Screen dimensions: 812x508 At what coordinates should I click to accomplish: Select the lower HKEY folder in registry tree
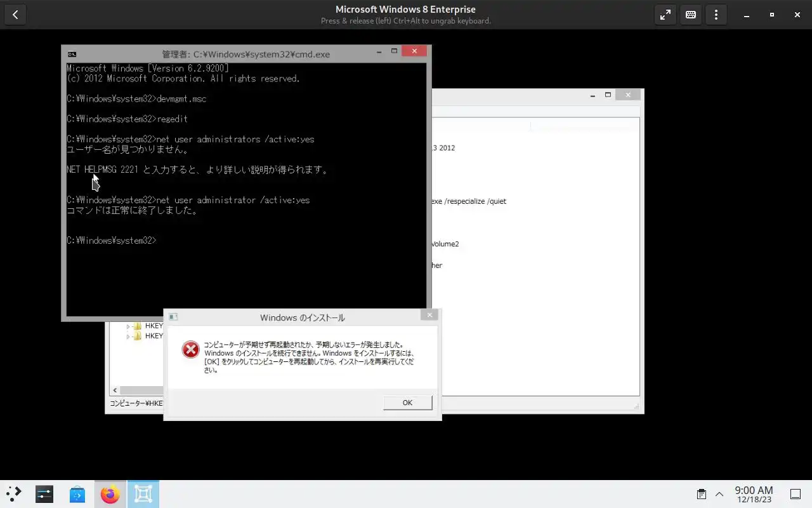point(148,336)
